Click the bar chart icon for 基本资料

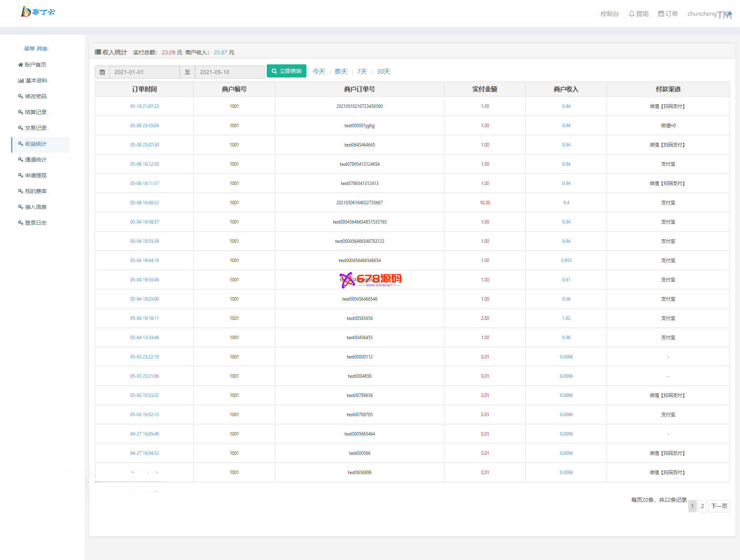(x=21, y=81)
